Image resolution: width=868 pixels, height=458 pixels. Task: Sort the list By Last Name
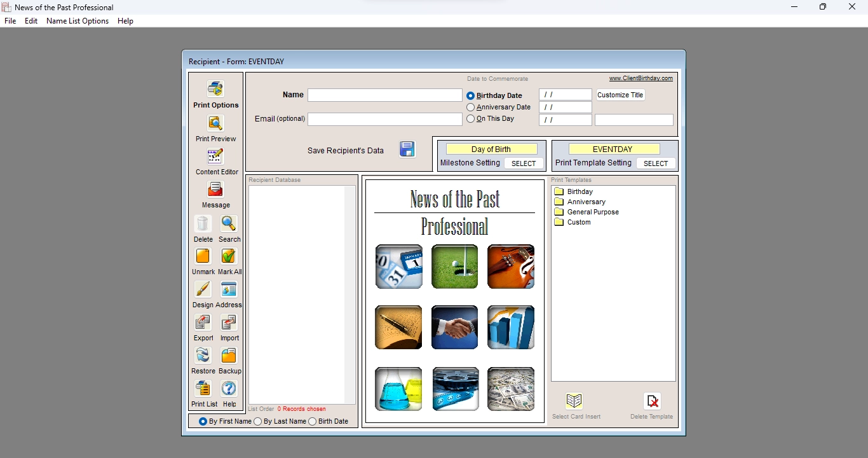pos(258,421)
